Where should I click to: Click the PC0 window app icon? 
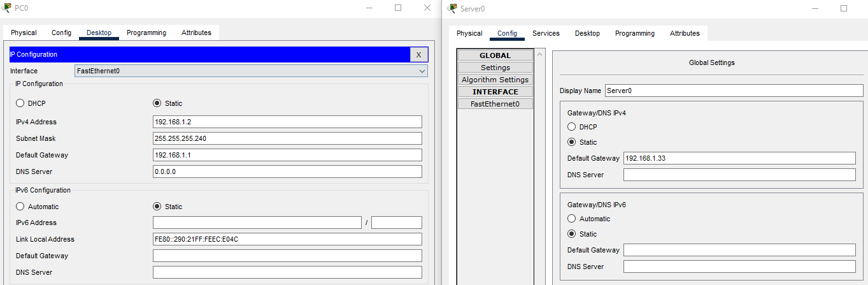[7, 8]
